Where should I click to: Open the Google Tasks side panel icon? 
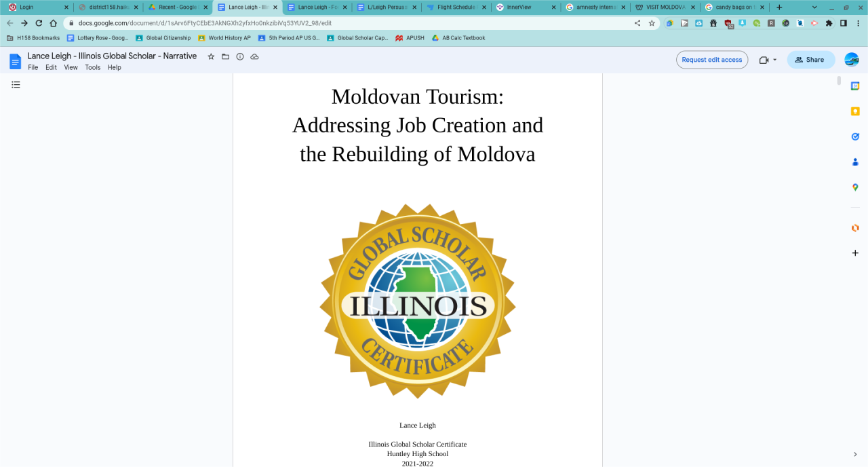[x=855, y=136]
